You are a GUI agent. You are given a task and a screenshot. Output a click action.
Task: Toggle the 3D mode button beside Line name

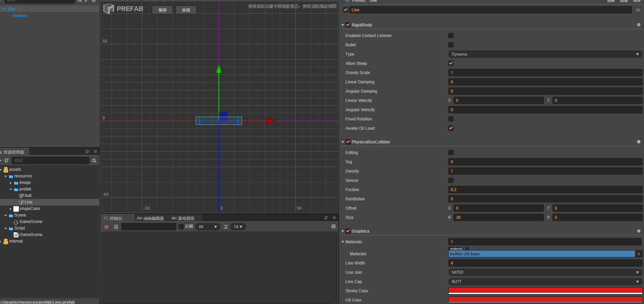pos(638,10)
